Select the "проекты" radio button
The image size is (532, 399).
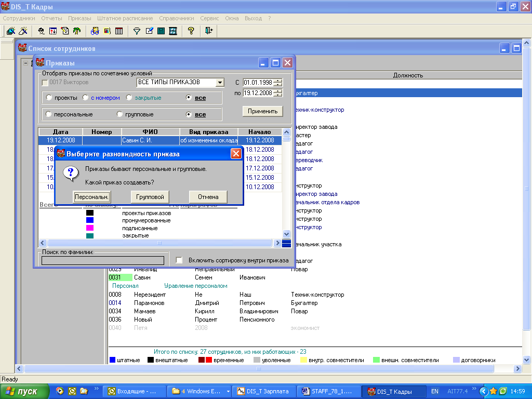point(49,98)
